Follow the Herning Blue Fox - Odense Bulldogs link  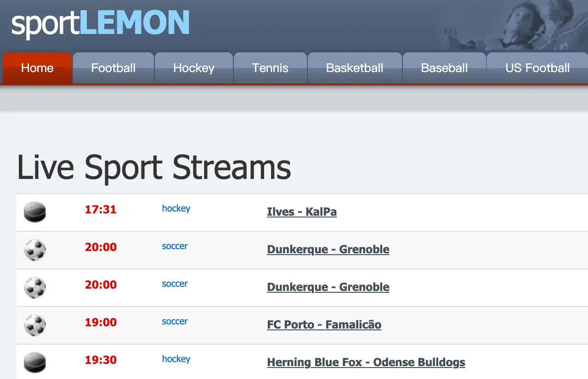click(x=366, y=362)
